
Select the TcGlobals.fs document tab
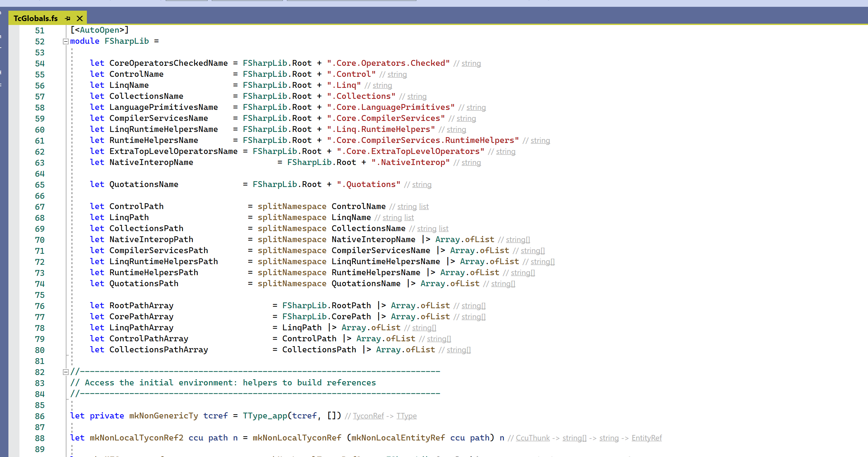coord(36,18)
